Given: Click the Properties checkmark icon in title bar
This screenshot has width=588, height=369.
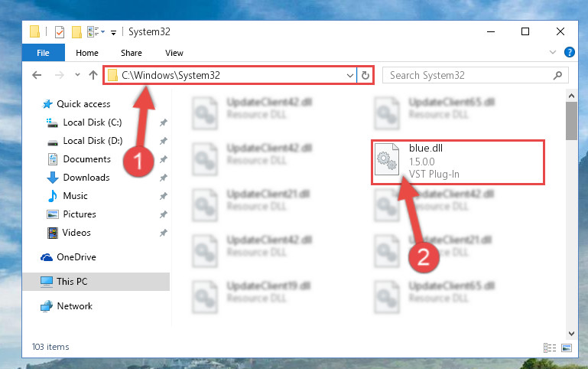Looking at the screenshot, I should (59, 32).
